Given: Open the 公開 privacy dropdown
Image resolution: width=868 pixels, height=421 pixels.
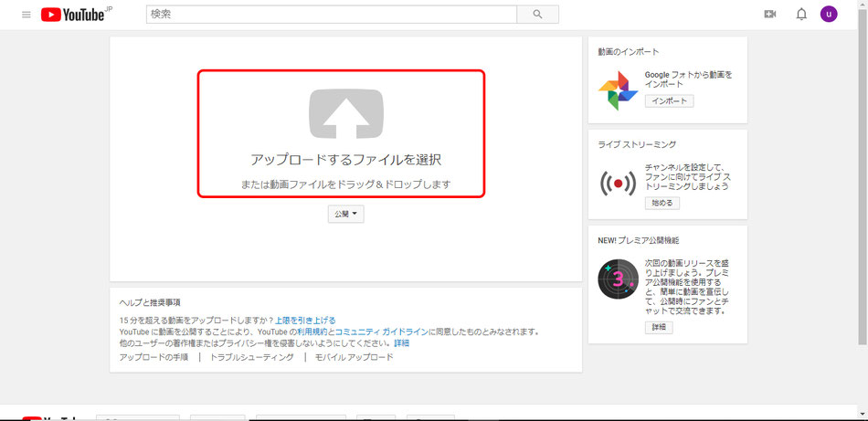Looking at the screenshot, I should pos(346,215).
